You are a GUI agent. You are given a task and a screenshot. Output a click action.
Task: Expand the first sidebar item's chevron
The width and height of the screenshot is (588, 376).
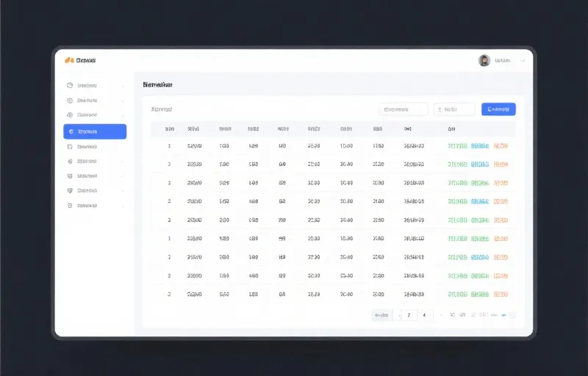[x=123, y=86]
